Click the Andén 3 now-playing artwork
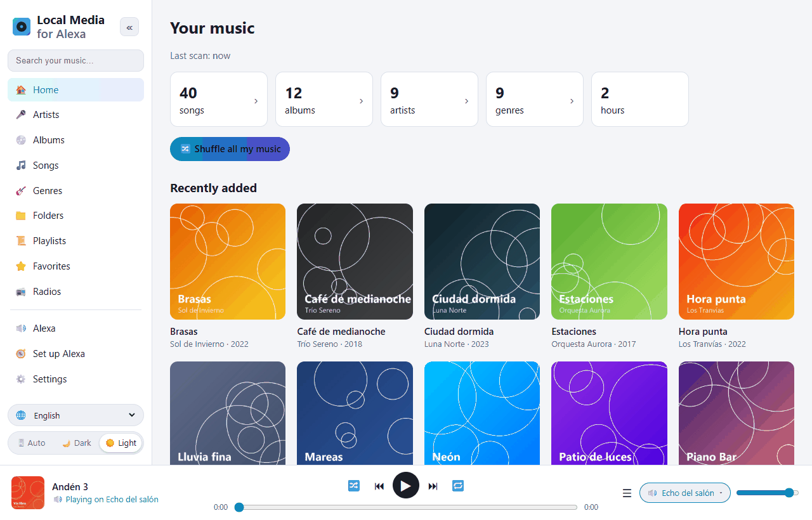This screenshot has height=520, width=812. coord(28,493)
